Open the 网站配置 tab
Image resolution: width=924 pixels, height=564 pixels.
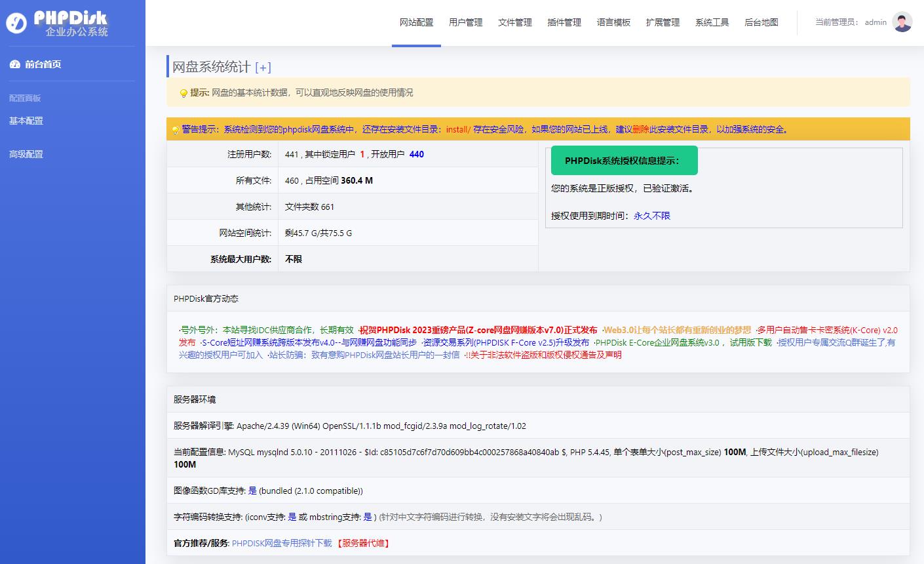(416, 22)
